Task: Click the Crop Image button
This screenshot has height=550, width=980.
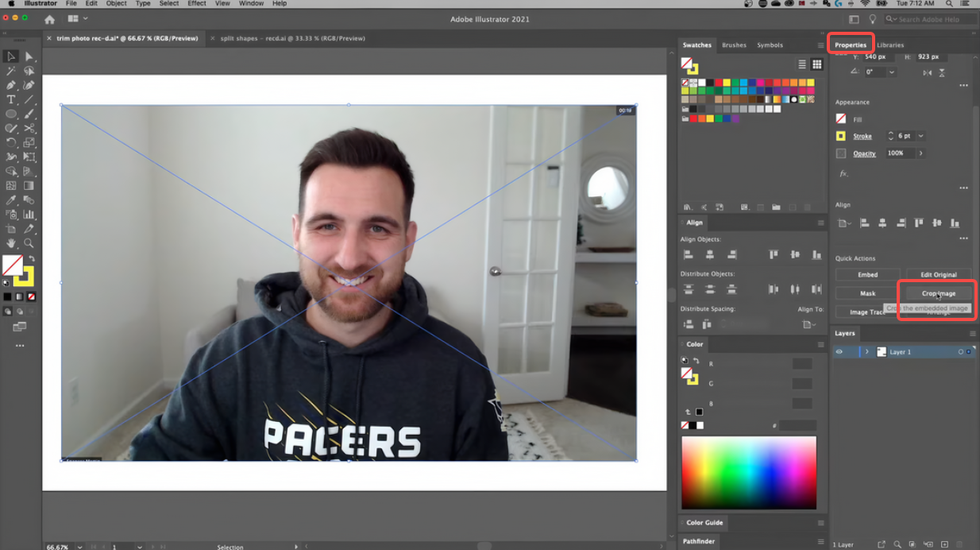Action: coord(937,293)
